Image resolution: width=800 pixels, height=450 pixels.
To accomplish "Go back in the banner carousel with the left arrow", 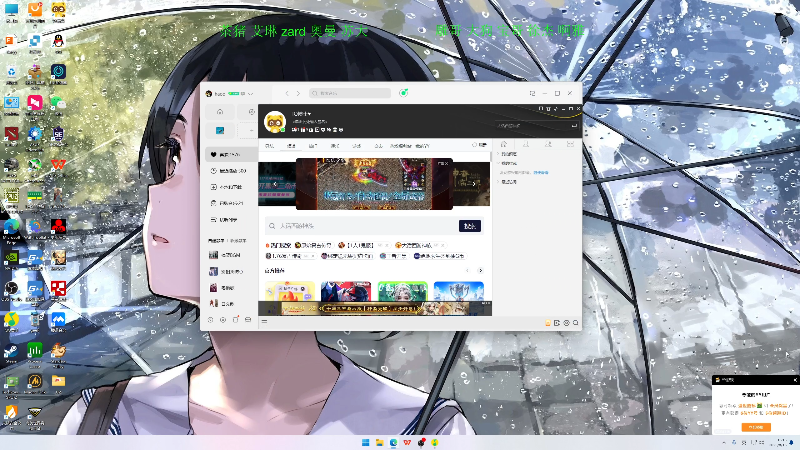I will pos(275,184).
